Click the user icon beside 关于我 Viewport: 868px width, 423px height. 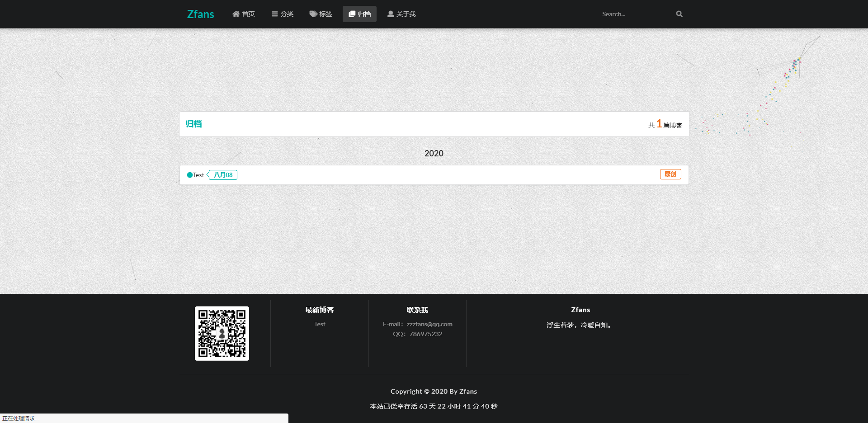(391, 14)
